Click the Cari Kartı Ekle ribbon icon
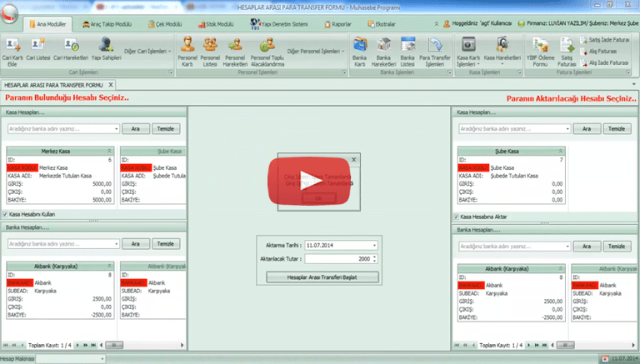This screenshot has height=364, width=640. (x=13, y=48)
